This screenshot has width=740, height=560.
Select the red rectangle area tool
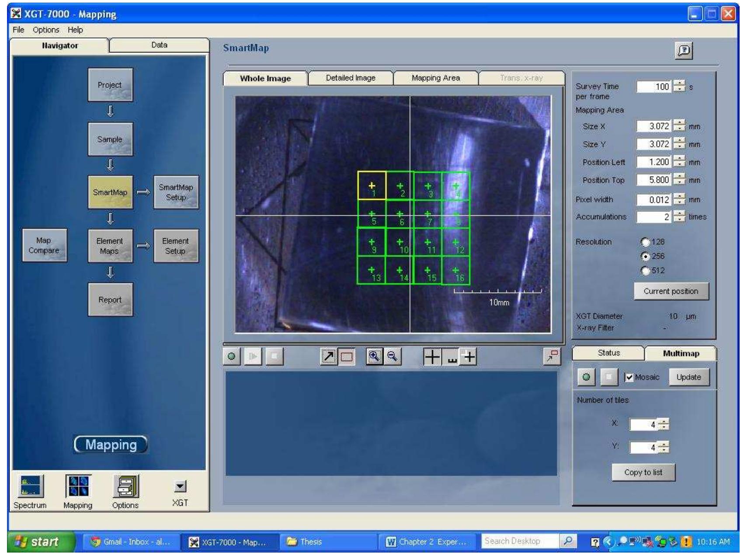coord(346,357)
